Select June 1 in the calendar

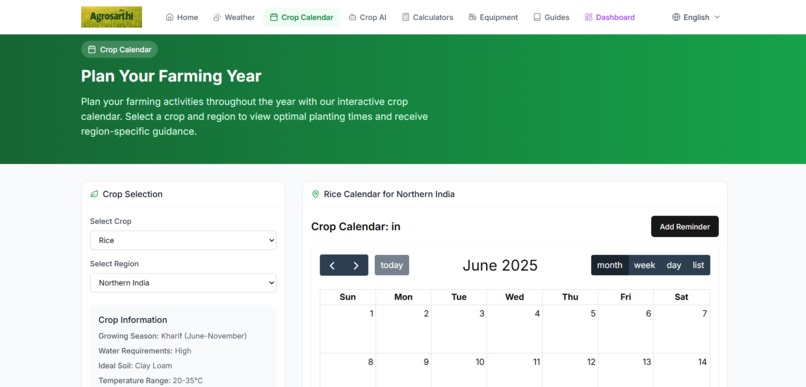(348, 329)
